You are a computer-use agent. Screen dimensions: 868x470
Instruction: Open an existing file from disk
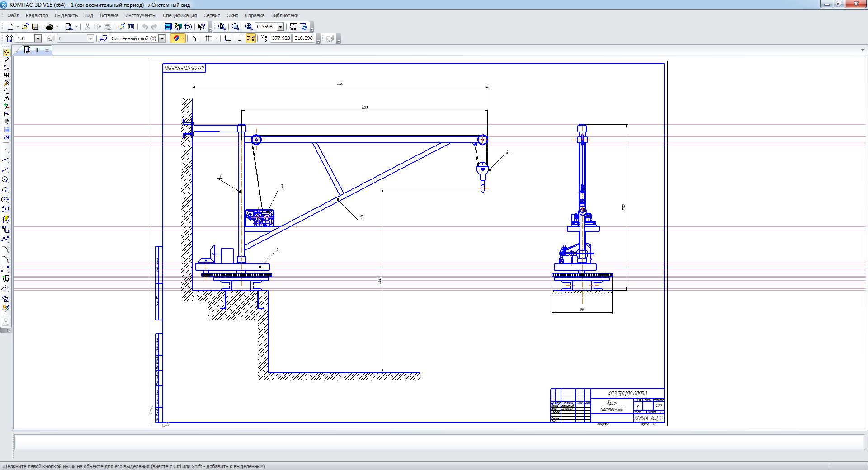pos(25,27)
